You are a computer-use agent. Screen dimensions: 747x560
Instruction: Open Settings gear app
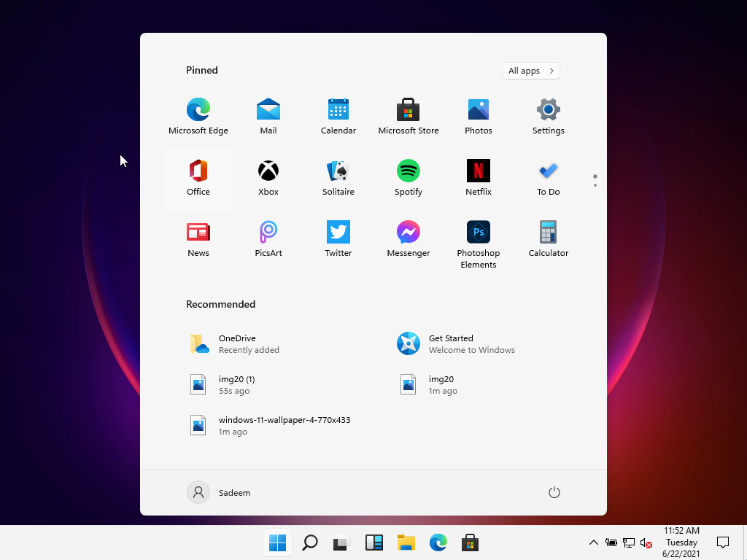point(549,117)
